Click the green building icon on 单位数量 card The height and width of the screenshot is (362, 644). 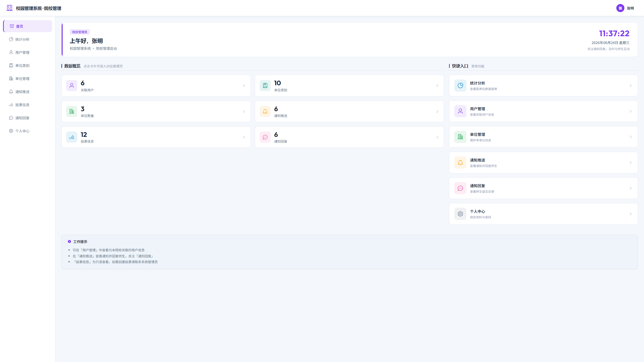[x=72, y=111]
